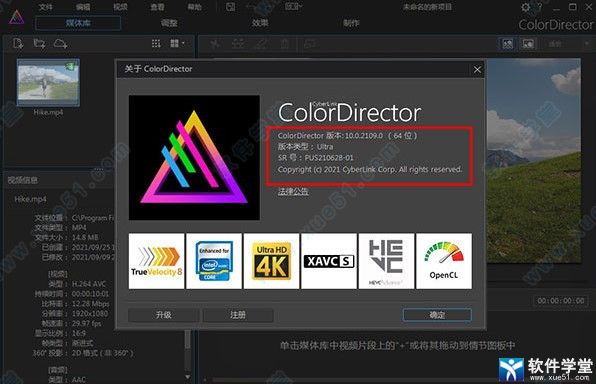The width and height of the screenshot is (596, 384).
Task: Open the 查看 menu
Action: [157, 7]
